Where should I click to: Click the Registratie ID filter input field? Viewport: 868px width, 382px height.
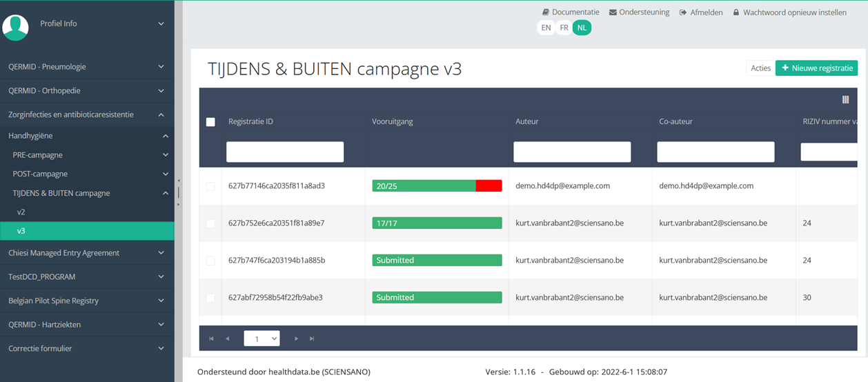point(285,152)
